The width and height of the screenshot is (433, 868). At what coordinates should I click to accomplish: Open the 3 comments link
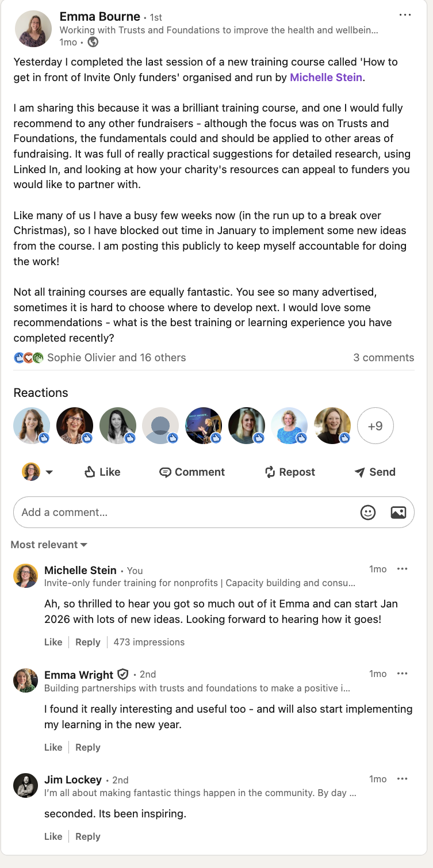pyautogui.click(x=384, y=357)
